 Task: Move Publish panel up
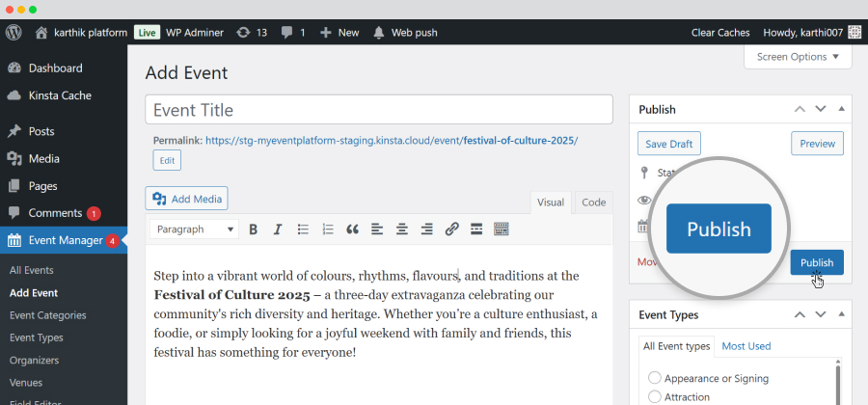pos(800,109)
